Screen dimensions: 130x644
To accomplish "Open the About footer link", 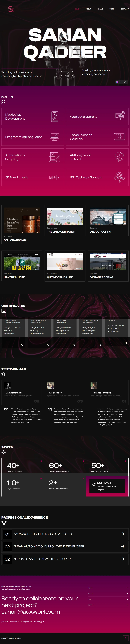I will pos(108,594).
